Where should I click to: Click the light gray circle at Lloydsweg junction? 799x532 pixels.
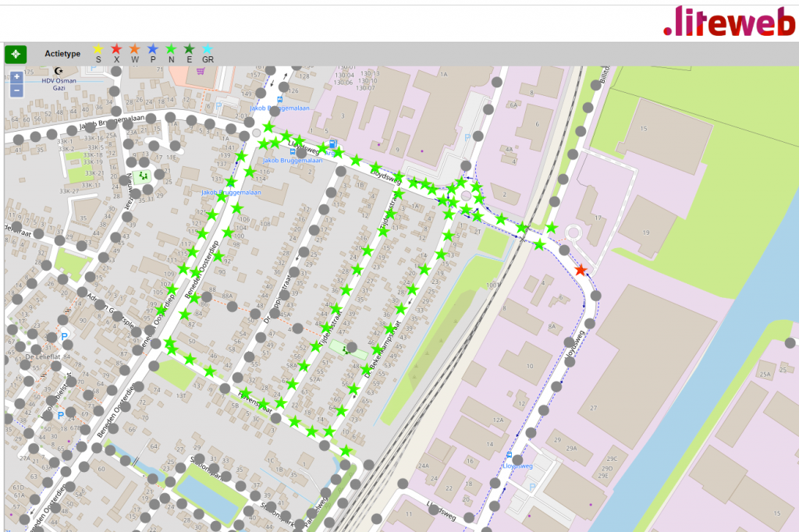tap(257, 133)
